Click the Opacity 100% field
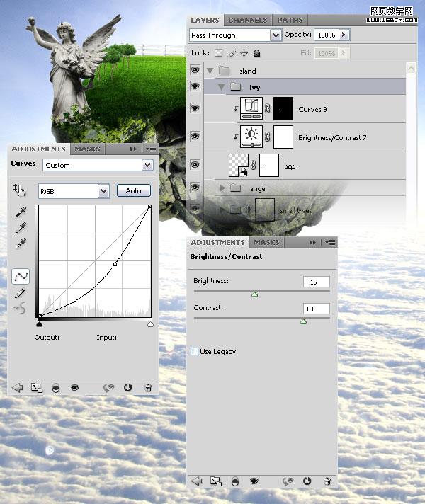Screen dimensions: 425x504 [x=327, y=35]
